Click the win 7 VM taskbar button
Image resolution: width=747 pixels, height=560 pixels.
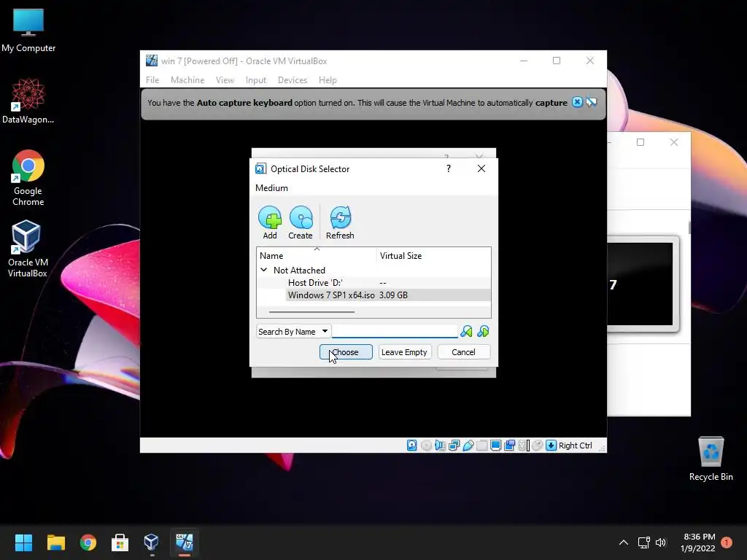(x=185, y=542)
